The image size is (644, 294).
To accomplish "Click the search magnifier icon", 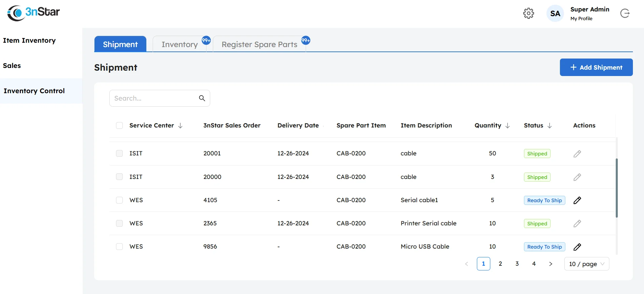I will coord(202,98).
